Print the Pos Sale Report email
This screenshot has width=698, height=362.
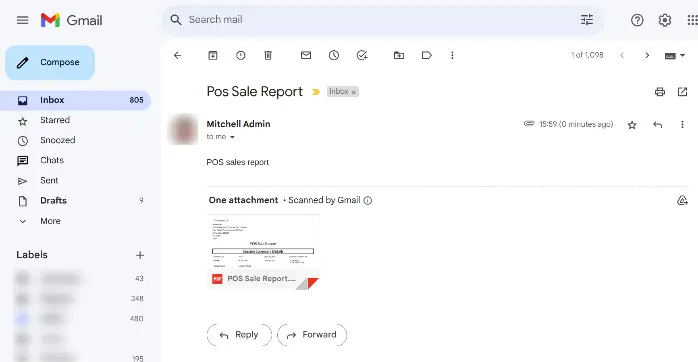660,92
